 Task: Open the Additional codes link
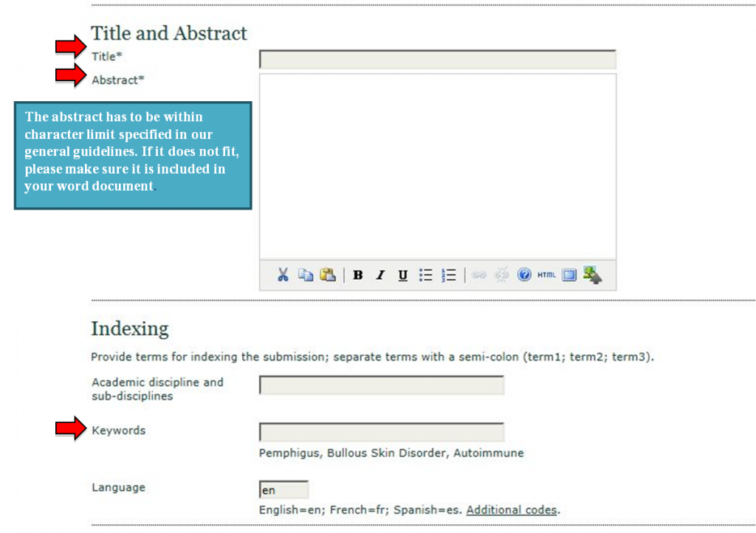[x=512, y=510]
